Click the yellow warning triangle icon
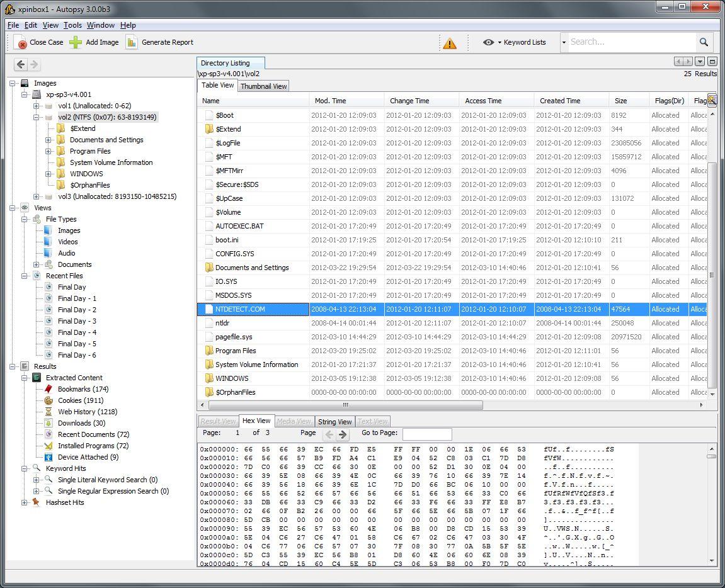Screen dimensions: 725x588 tap(450, 43)
